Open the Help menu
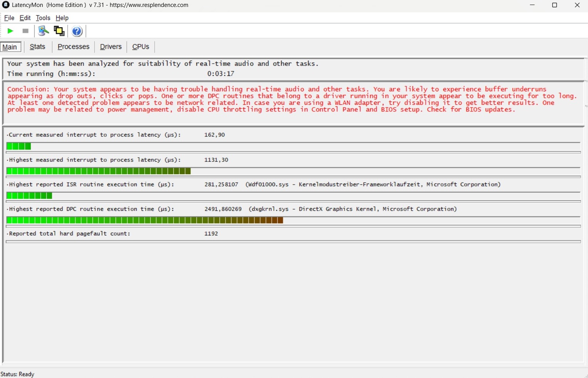588x378 pixels. tap(62, 18)
